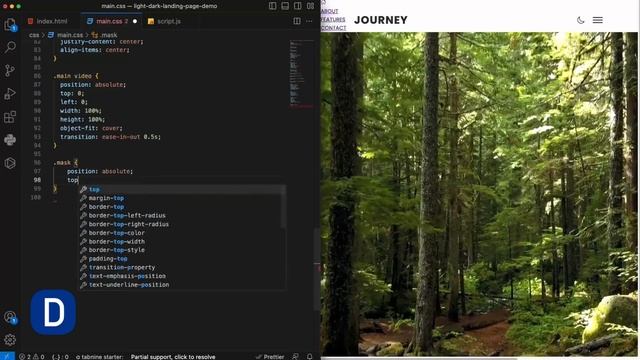The image size is (640, 360).
Task: Click 'position: absolute;' on line 97
Action: (x=100, y=171)
